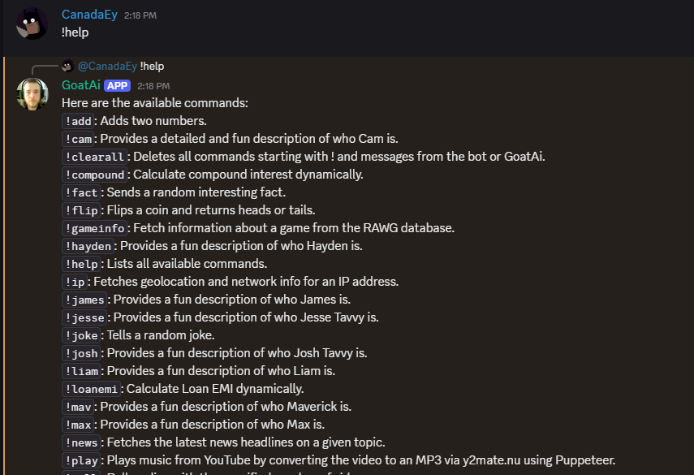Click the !flip command code tag
The height and width of the screenshot is (475, 694).
point(82,210)
